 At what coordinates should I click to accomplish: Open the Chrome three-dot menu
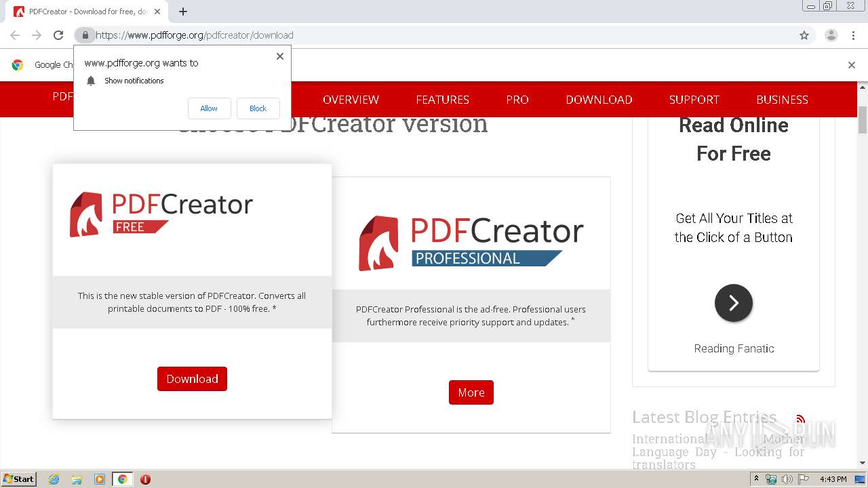click(x=853, y=35)
